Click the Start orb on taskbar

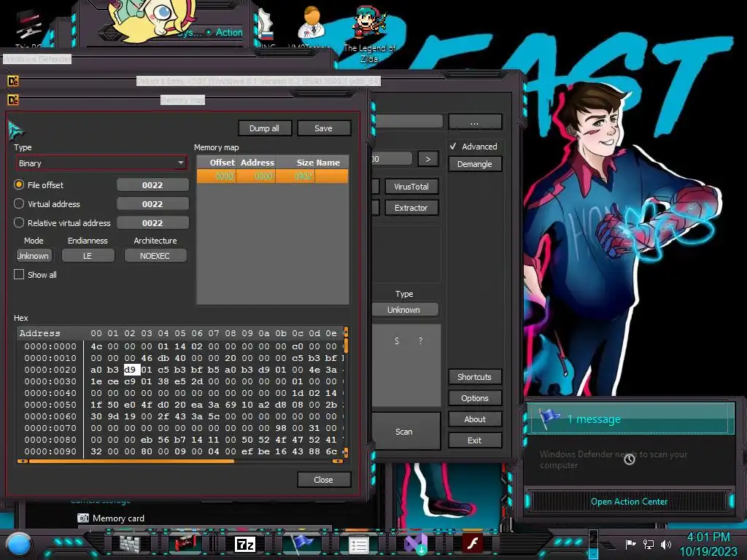tap(18, 544)
